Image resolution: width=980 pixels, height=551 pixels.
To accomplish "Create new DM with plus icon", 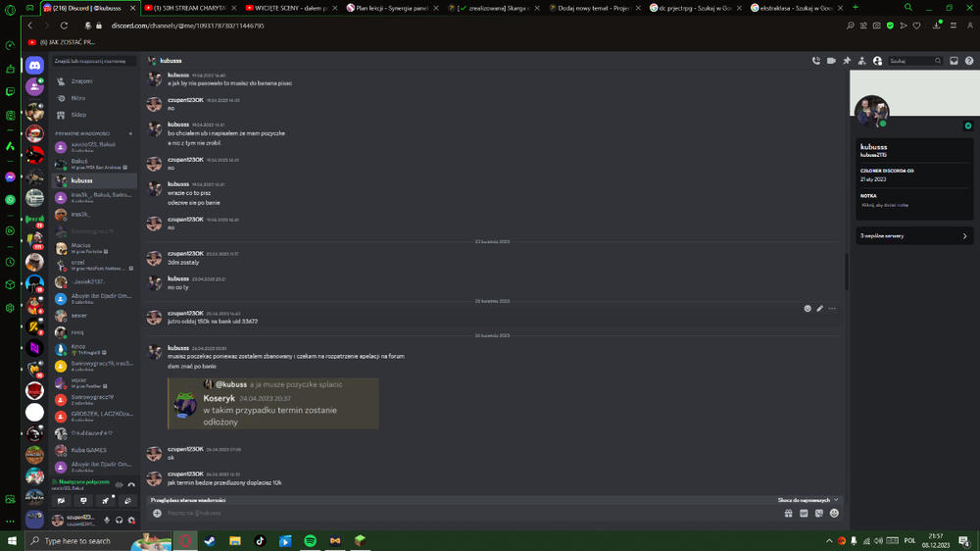I will click(130, 134).
